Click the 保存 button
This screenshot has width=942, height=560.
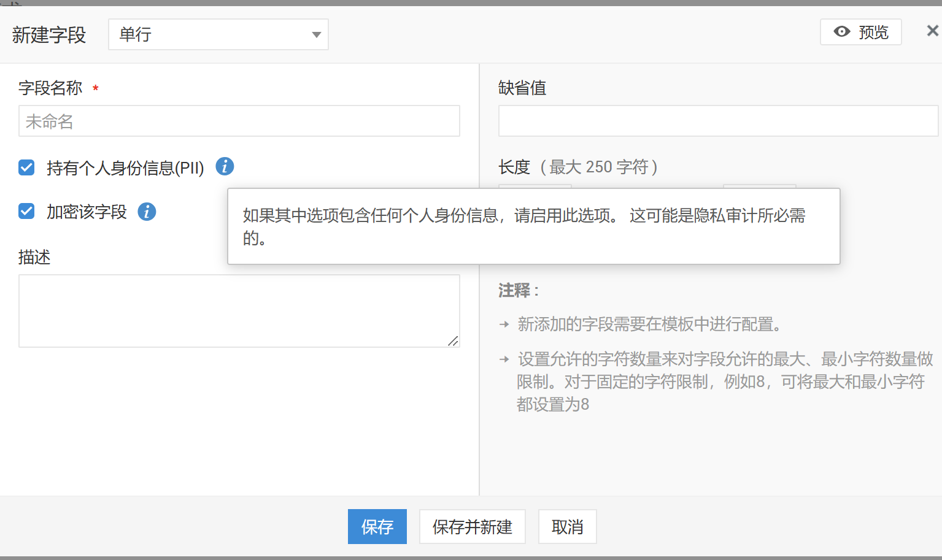click(377, 526)
